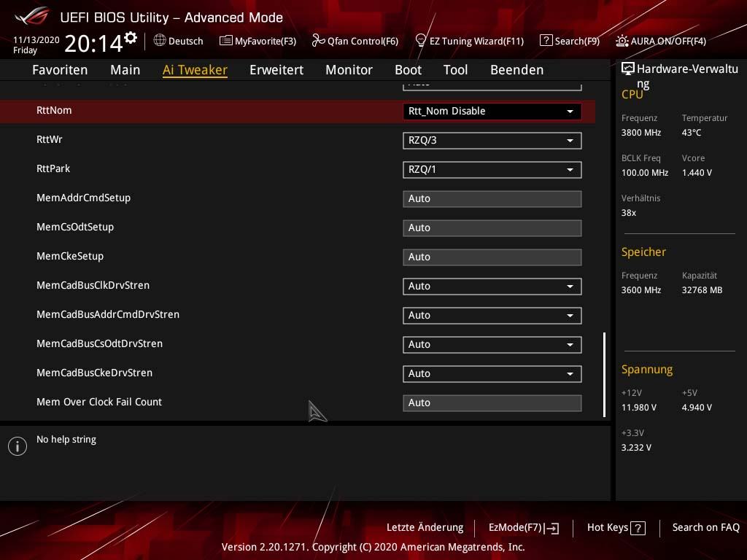This screenshot has width=747, height=560.
Task: Click the MyFavorite list icon
Action: pos(226,41)
